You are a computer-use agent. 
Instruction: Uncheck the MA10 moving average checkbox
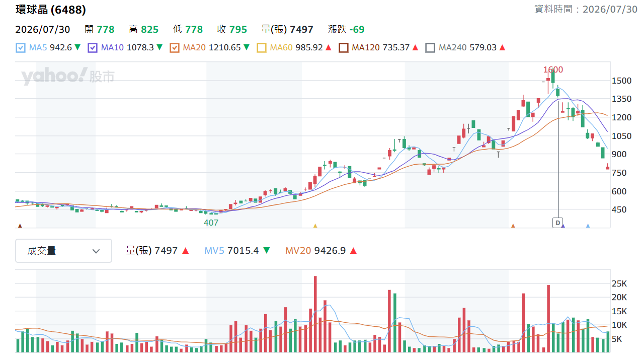(93, 48)
